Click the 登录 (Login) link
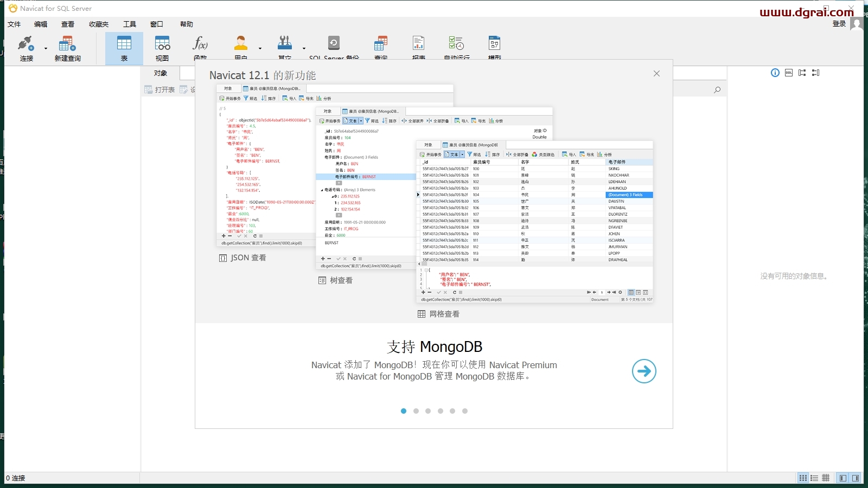This screenshot has width=868, height=488. 839,23
